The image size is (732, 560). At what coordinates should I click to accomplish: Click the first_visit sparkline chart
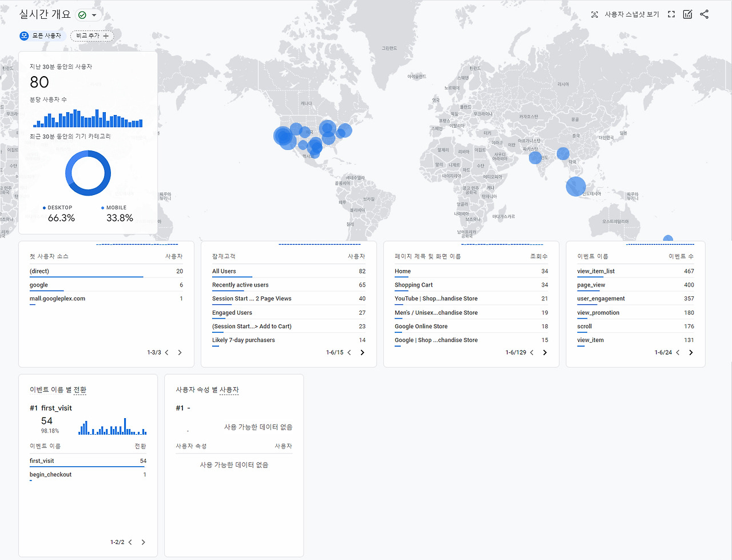click(x=113, y=427)
